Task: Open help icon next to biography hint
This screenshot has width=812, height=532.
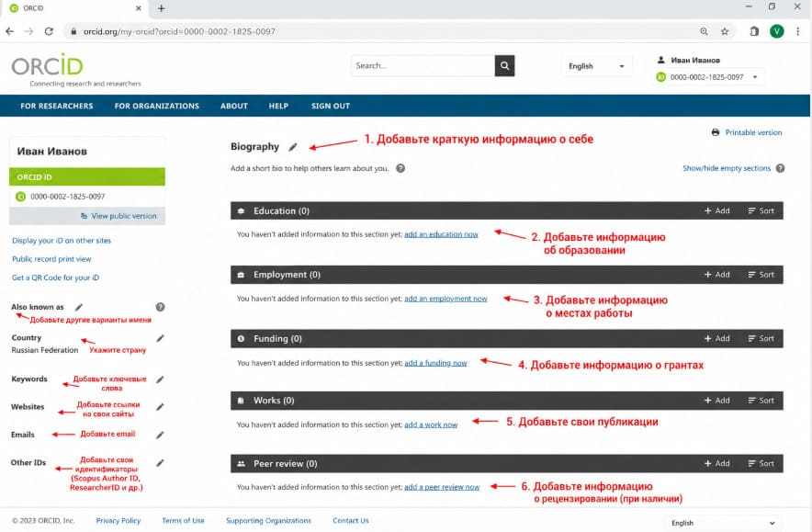Action: point(400,168)
